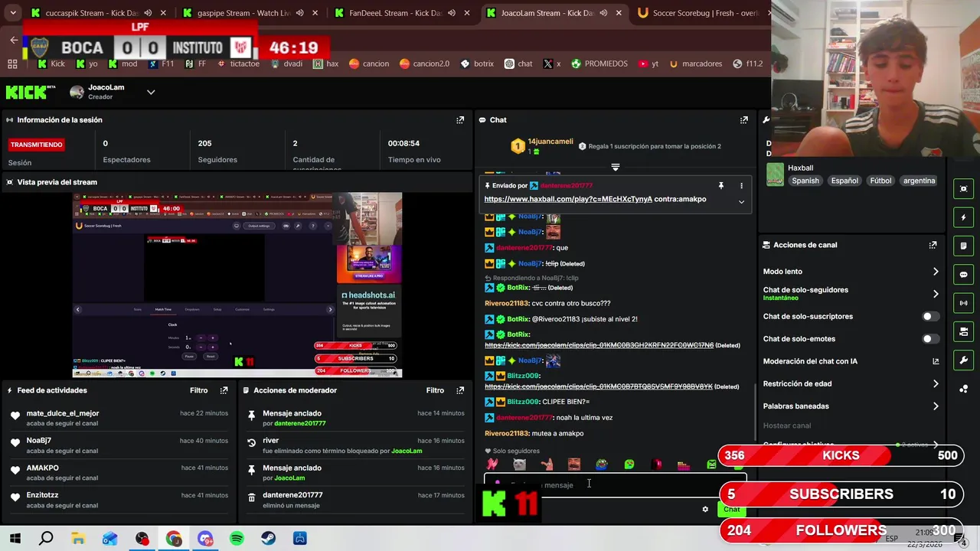Click the argentina stream tag
980x551 pixels.
[x=919, y=181]
